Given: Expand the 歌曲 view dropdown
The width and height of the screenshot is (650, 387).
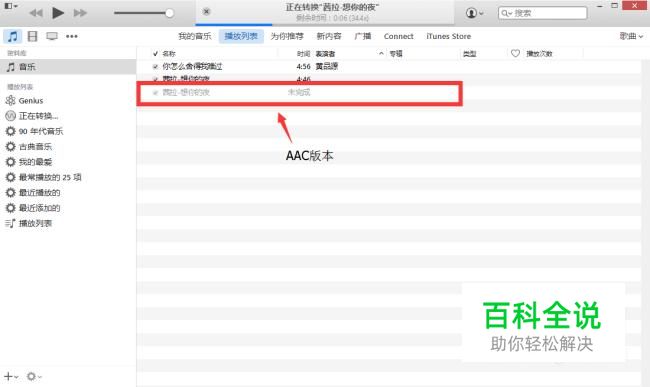Looking at the screenshot, I should [631, 36].
